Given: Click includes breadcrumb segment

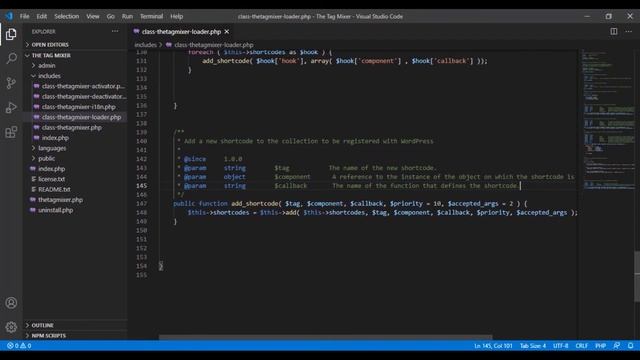Looking at the screenshot, I should tap(145, 45).
